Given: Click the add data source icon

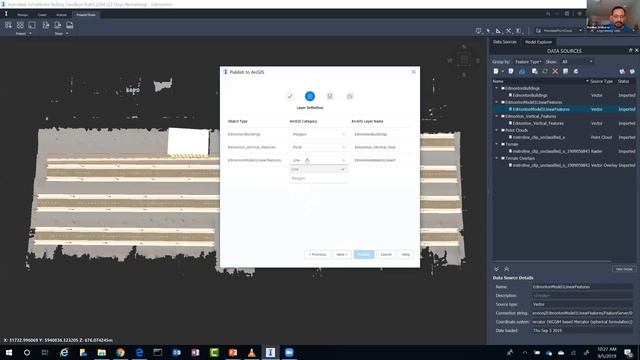Looking at the screenshot, I should click(496, 71).
